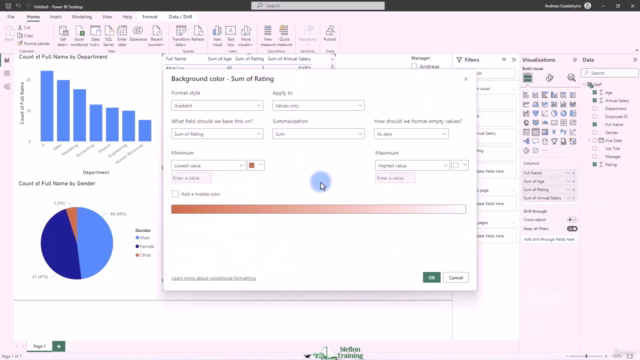Toggle the Age field checkbox
The height and width of the screenshot is (360, 640).
pos(595,93)
